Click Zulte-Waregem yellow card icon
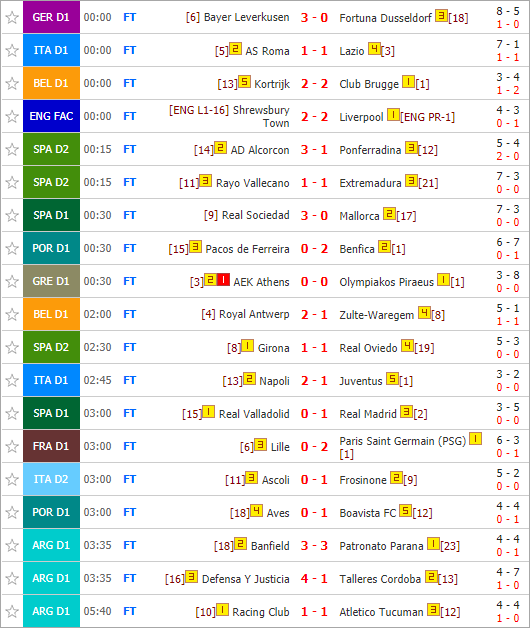This screenshot has width=530, height=628. coord(424,312)
